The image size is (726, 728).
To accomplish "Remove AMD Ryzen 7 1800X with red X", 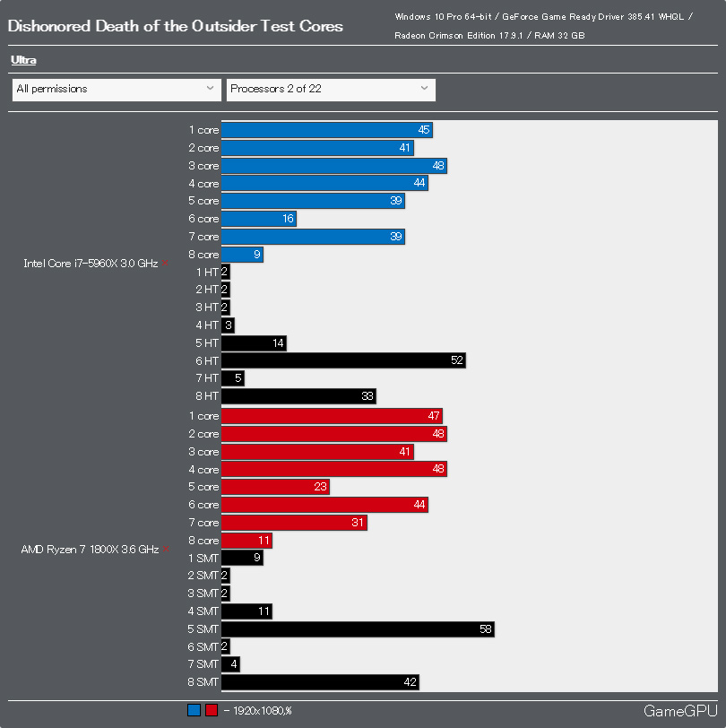I will pos(166,550).
